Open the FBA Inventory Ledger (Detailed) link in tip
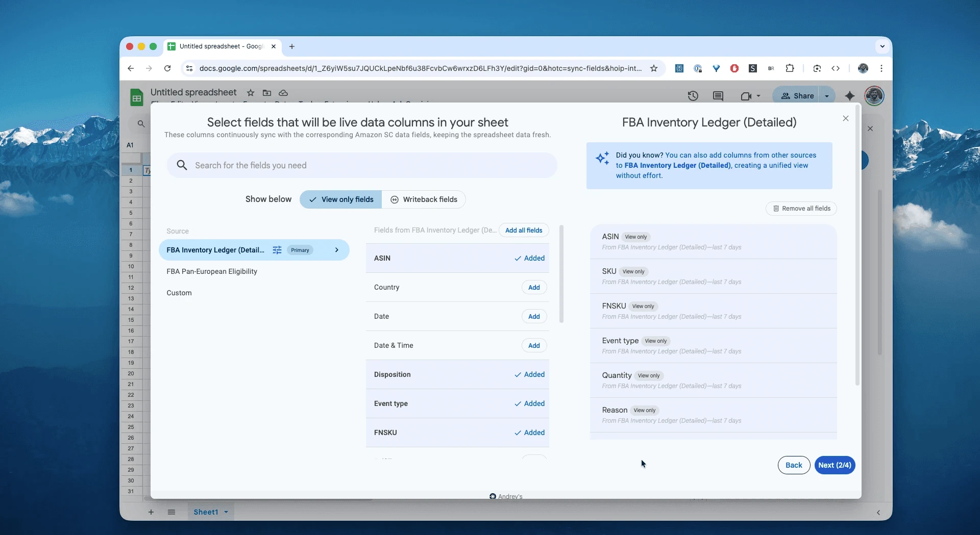This screenshot has width=980, height=535. (x=678, y=165)
